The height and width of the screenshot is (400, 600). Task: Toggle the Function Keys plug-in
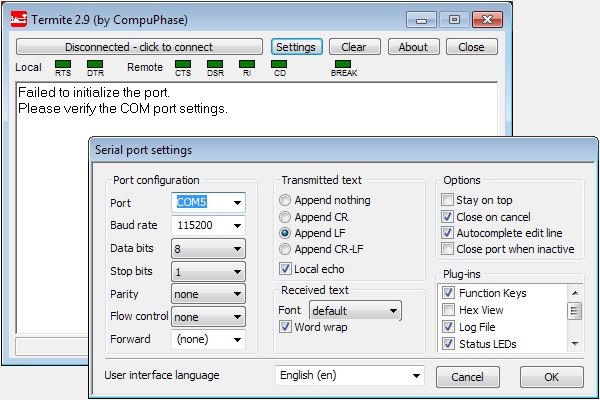(448, 293)
